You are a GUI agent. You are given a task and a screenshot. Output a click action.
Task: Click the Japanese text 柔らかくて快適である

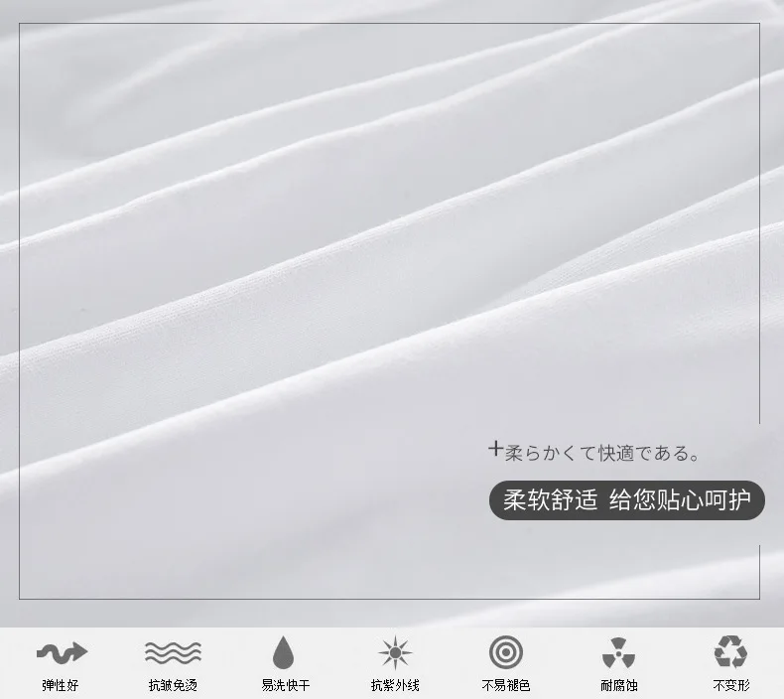point(601,454)
